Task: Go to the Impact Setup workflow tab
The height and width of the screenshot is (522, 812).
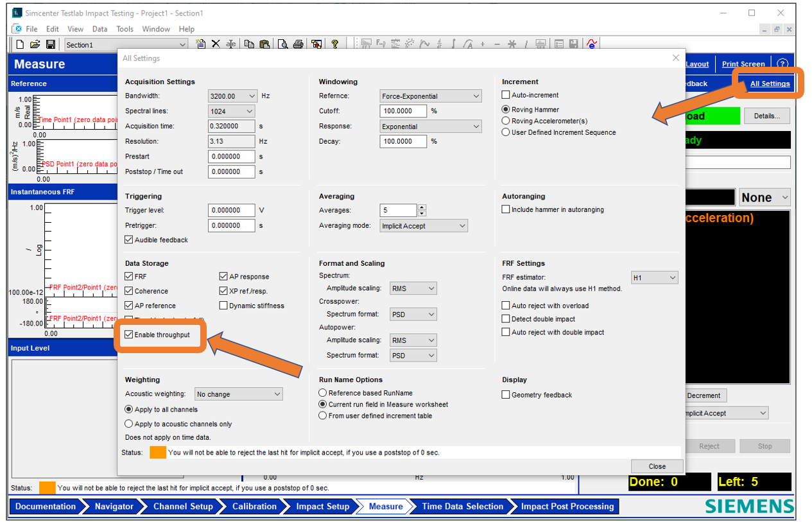Action: [322, 507]
